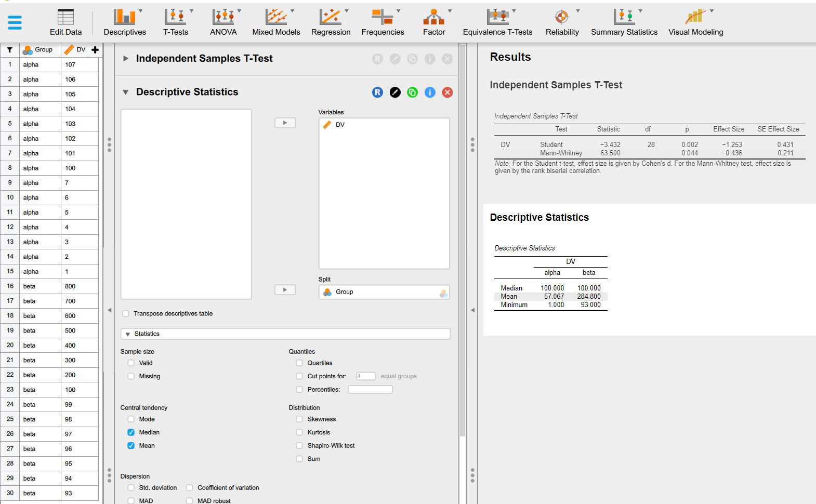This screenshot has height=504, width=816.
Task: Enable the Quartiles checkbox
Action: tap(299, 363)
